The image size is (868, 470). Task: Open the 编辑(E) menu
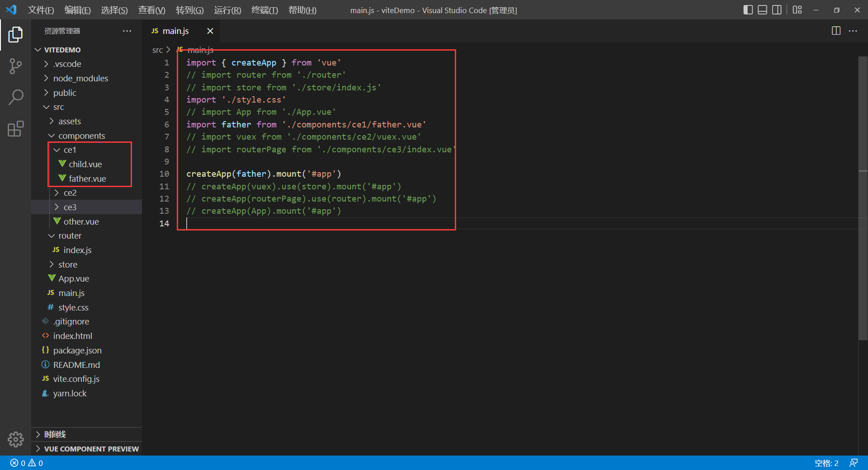pos(77,10)
